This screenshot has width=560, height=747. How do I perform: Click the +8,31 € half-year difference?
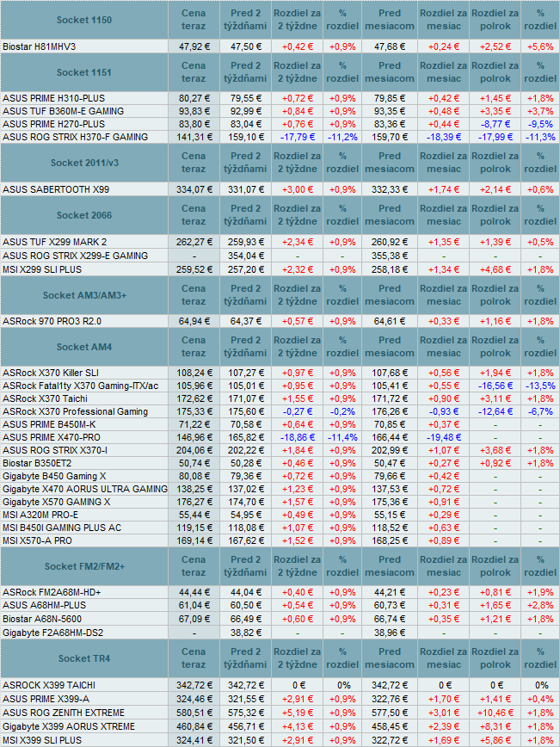(495, 726)
